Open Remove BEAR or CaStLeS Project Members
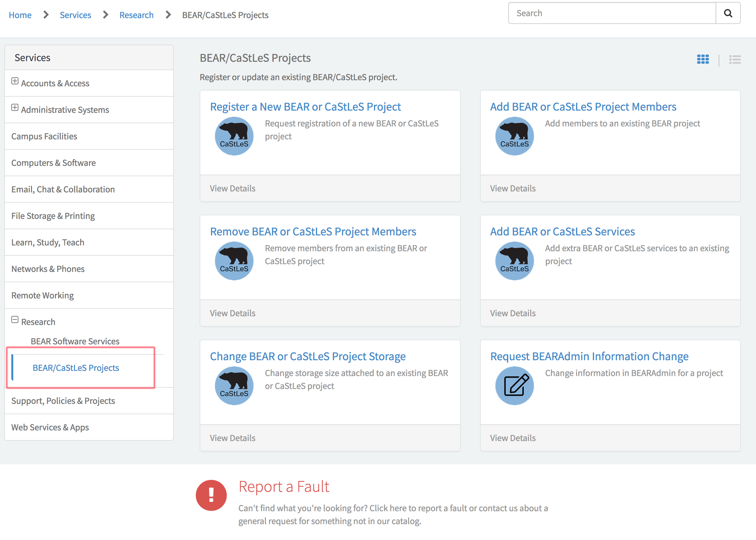Image resolution: width=756 pixels, height=540 pixels. pyautogui.click(x=313, y=232)
